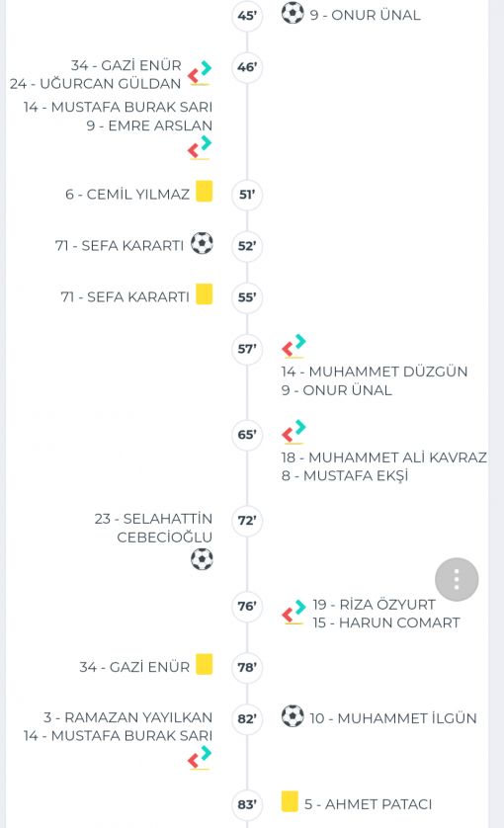Select the 82' timeline minute marker
This screenshot has width=504, height=828.
point(247,718)
